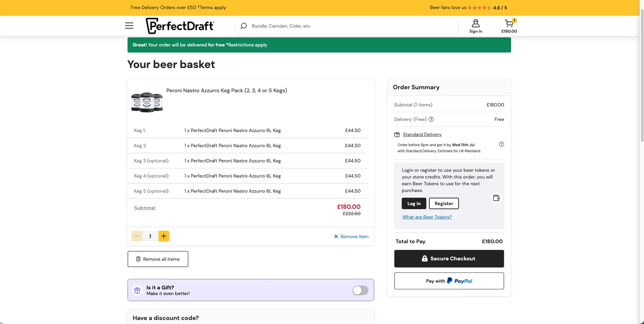644x324 pixels.
Task: Click Register button
Action: tap(444, 204)
